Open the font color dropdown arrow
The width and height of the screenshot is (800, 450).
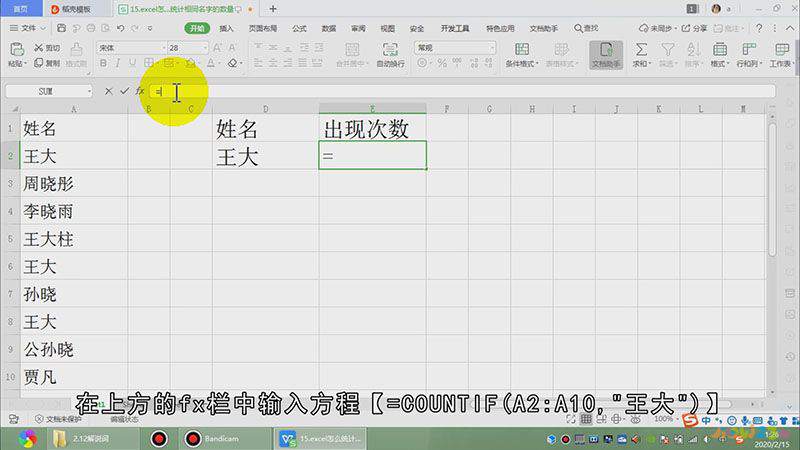click(219, 64)
